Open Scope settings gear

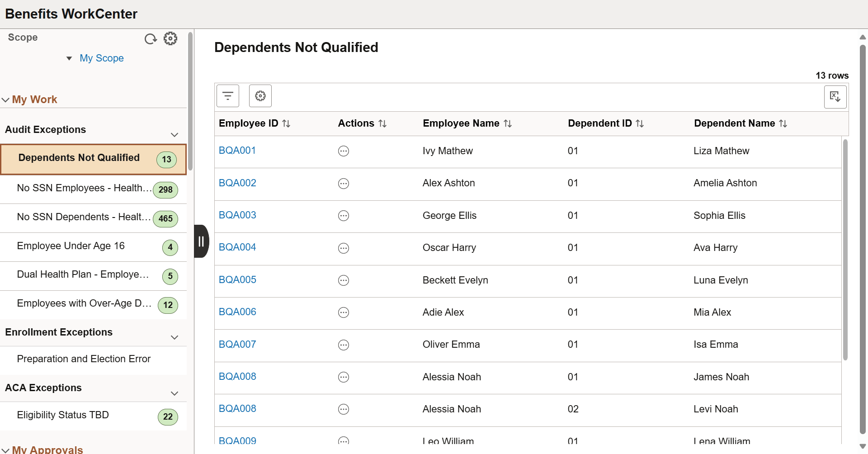[170, 38]
